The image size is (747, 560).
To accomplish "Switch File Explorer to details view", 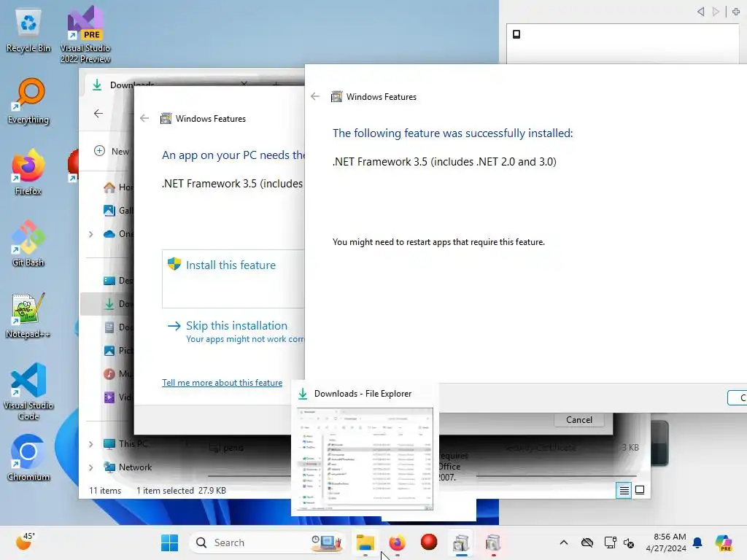I will [624, 490].
